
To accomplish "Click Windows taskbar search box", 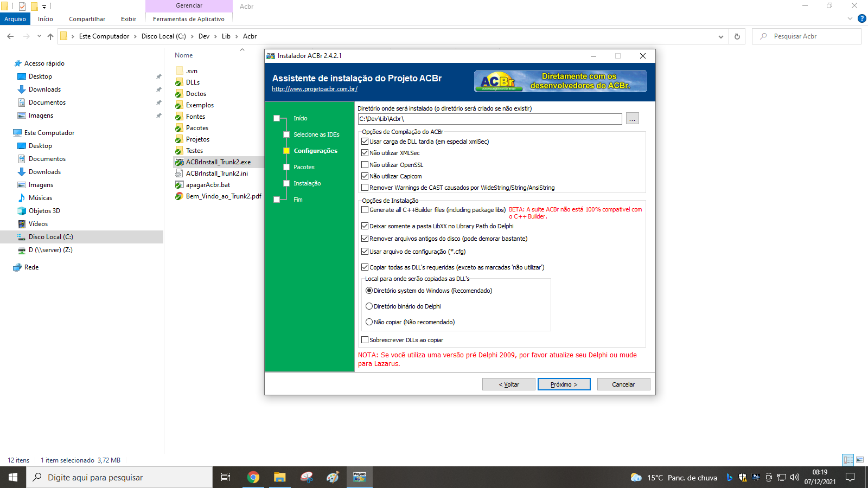I will (x=119, y=477).
